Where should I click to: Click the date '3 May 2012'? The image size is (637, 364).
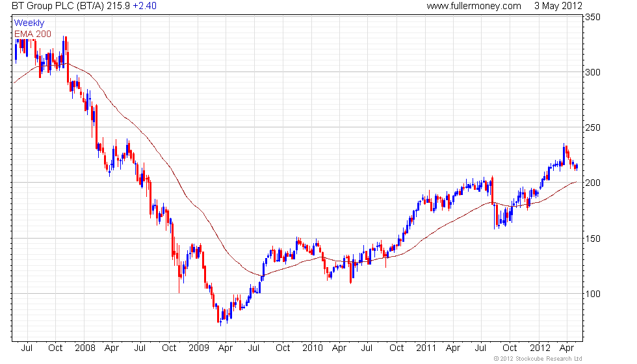pos(558,6)
